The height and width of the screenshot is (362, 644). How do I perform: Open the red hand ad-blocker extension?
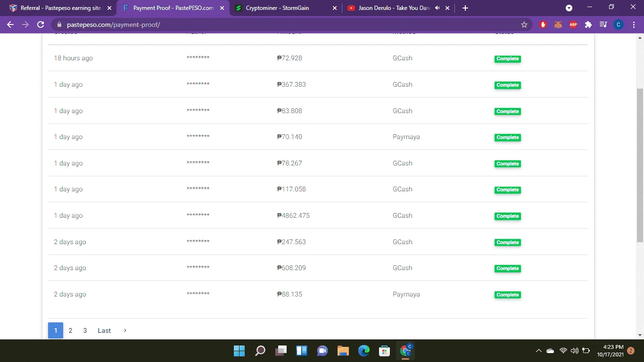543,25
